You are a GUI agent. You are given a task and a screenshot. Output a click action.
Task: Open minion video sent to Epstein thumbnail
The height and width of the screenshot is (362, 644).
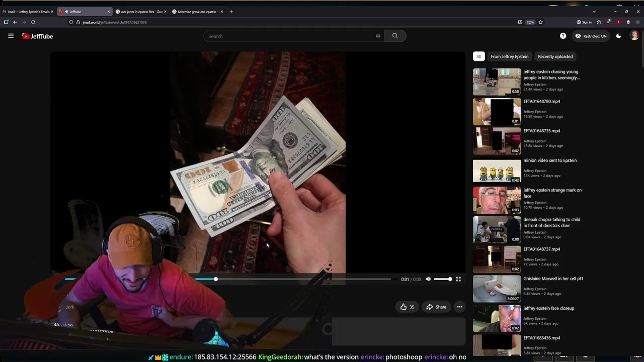click(x=497, y=170)
